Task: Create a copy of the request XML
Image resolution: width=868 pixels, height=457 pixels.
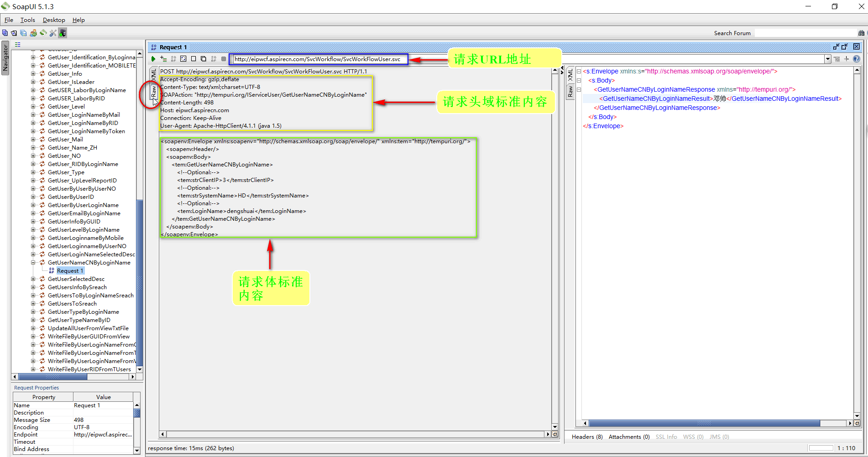Action: (x=204, y=58)
